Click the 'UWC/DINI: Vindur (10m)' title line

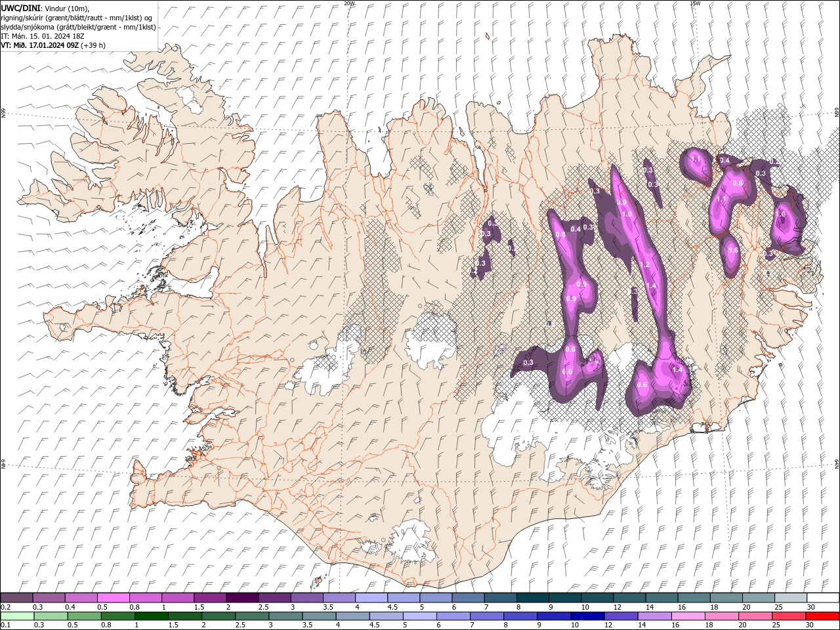[x=45, y=8]
